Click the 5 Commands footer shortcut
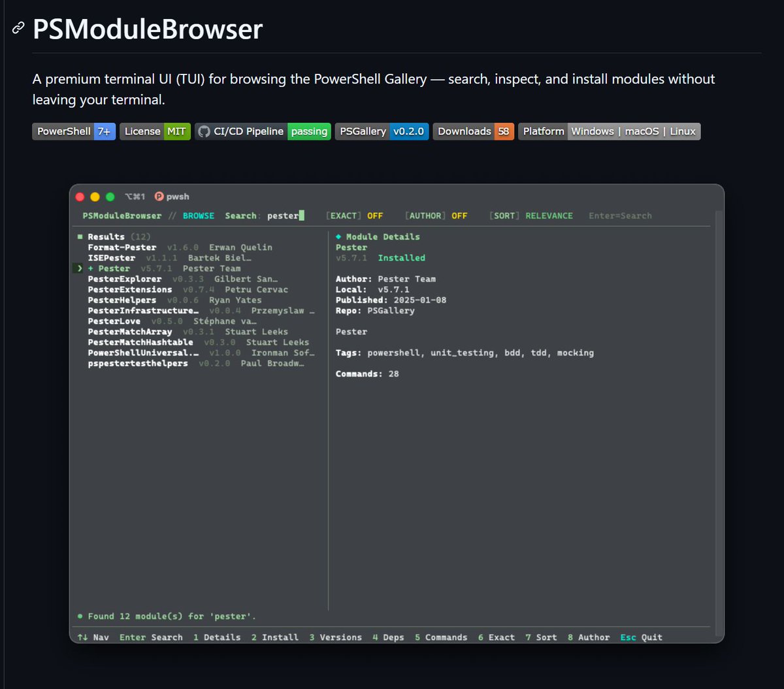This screenshot has height=689, width=784. tap(441, 637)
